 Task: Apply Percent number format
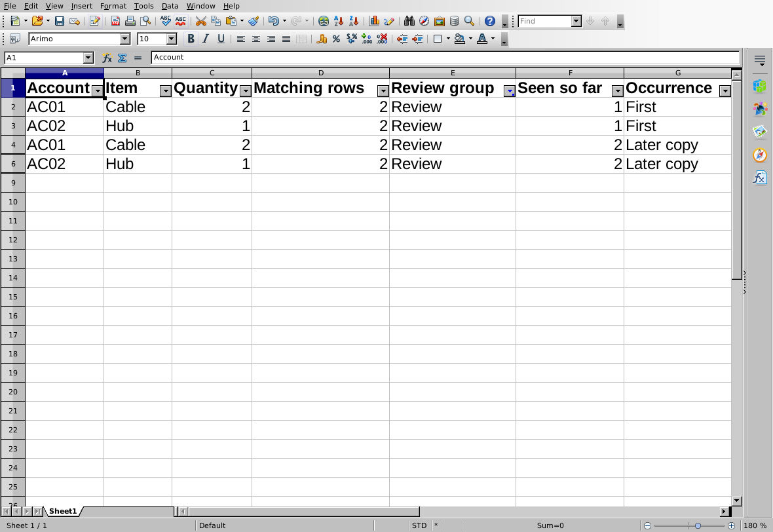point(336,39)
